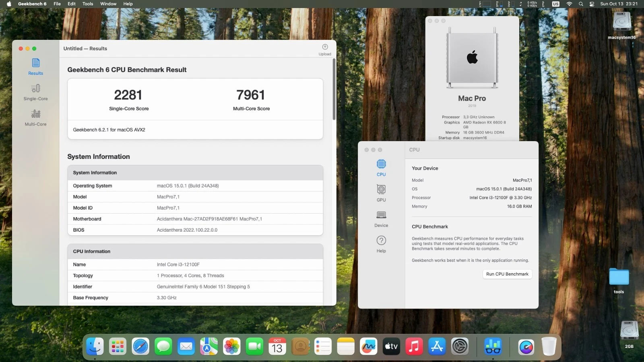
Task: Click Topology value 1 Processor, 4 Cores
Action: coord(190,276)
